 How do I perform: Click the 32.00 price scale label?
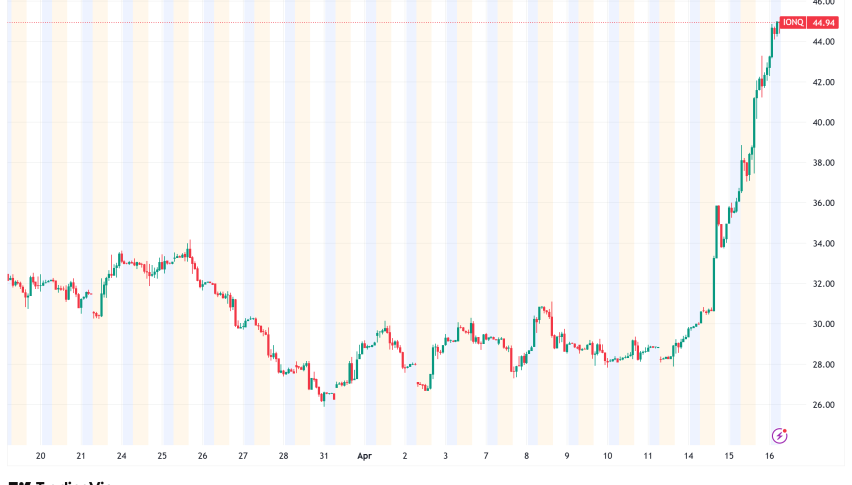point(823,284)
